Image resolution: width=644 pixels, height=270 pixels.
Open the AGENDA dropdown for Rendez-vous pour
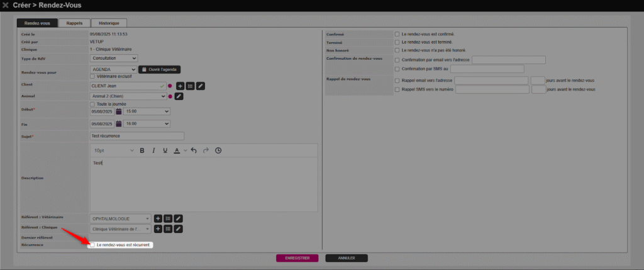pyautogui.click(x=114, y=69)
